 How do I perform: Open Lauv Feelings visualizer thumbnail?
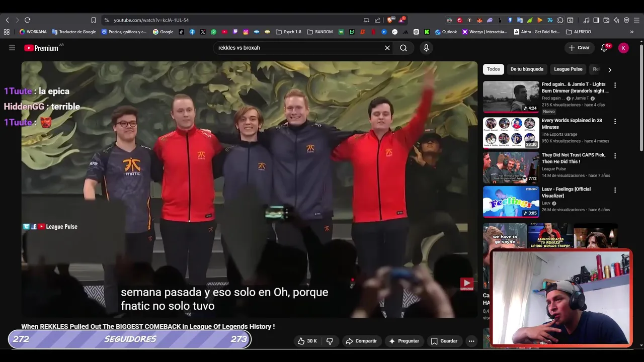[511, 202]
